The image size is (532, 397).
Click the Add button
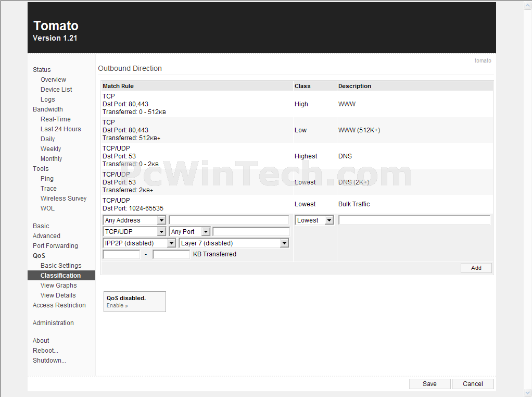click(476, 268)
